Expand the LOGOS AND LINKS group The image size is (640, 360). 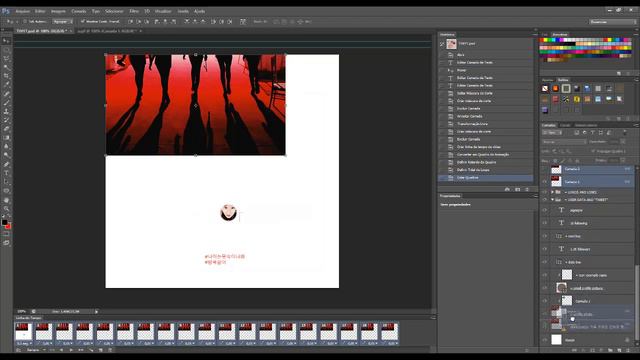(552, 192)
